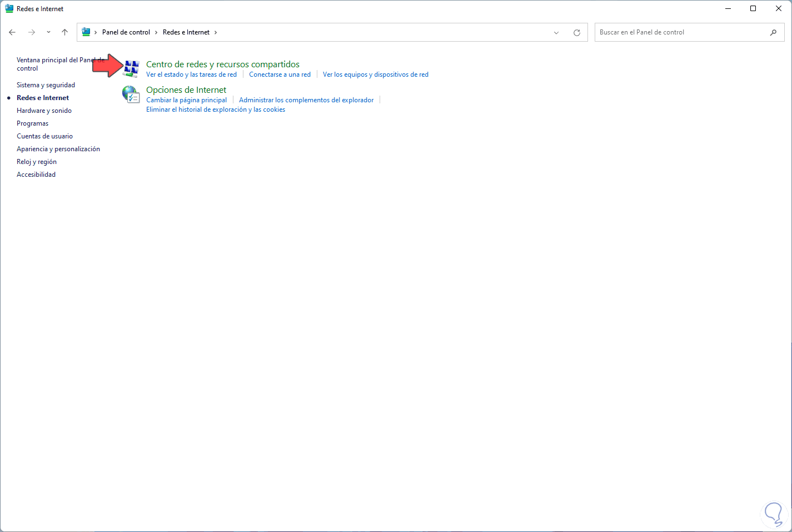Viewport: 792px width, 532px height.
Task: Select Redes e Internet in sidebar
Action: click(x=43, y=98)
